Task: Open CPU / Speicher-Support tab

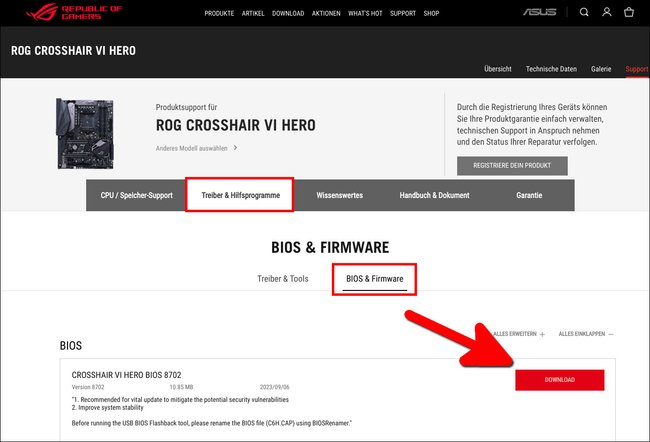Action: tap(136, 195)
